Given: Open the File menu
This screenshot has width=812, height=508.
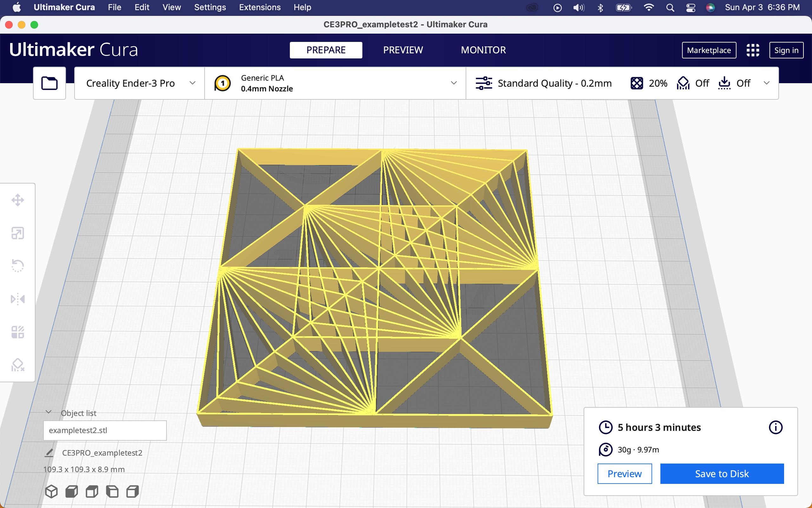Looking at the screenshot, I should click(115, 7).
